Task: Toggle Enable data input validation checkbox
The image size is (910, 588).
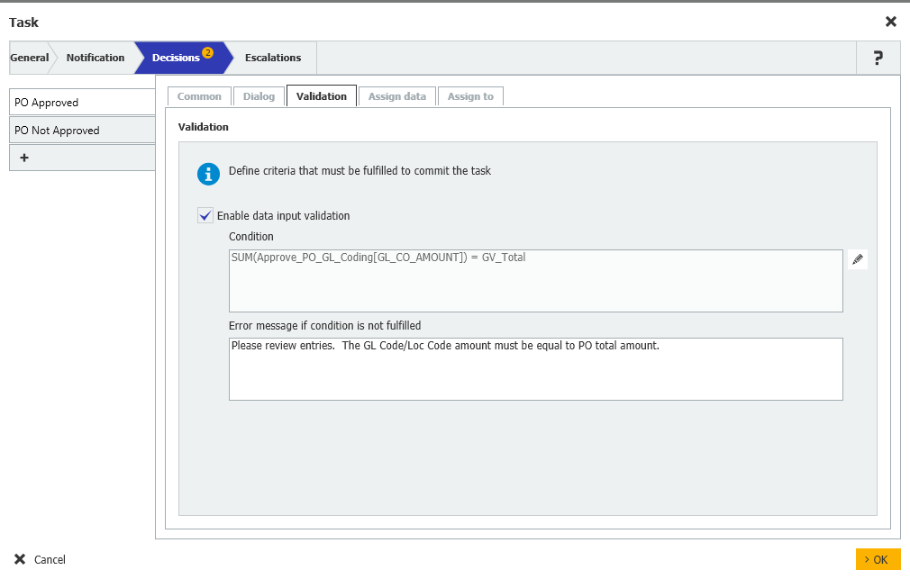Action: point(205,216)
